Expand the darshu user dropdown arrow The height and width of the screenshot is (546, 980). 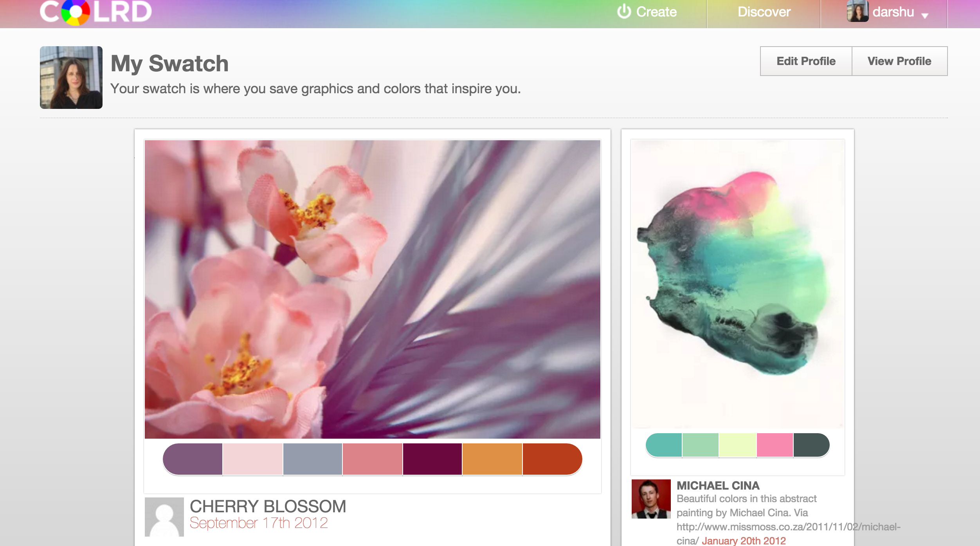tap(925, 16)
